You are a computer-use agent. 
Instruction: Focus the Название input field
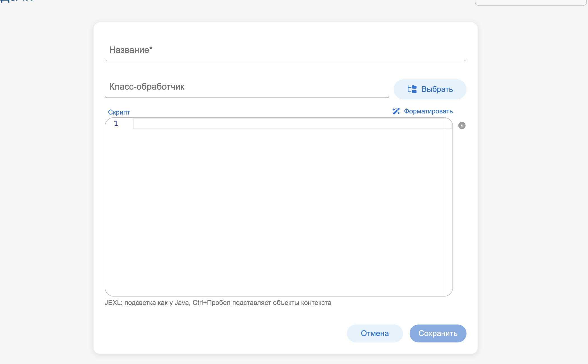tap(285, 50)
